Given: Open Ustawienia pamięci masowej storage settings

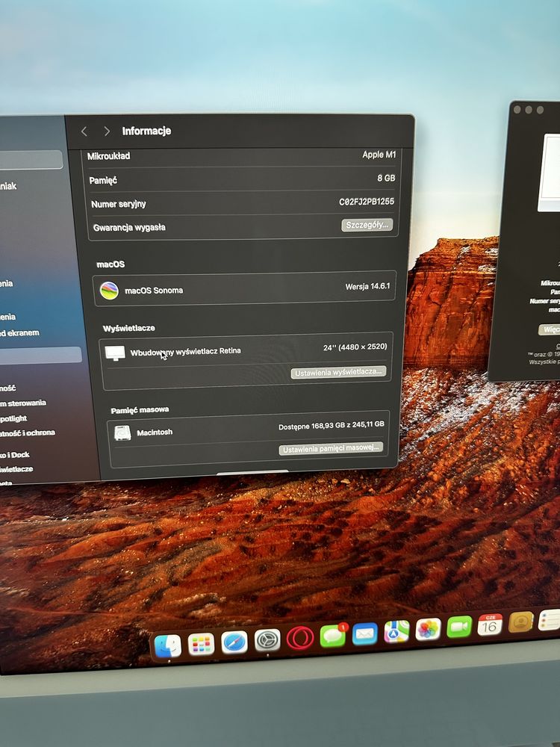Looking at the screenshot, I should (331, 449).
